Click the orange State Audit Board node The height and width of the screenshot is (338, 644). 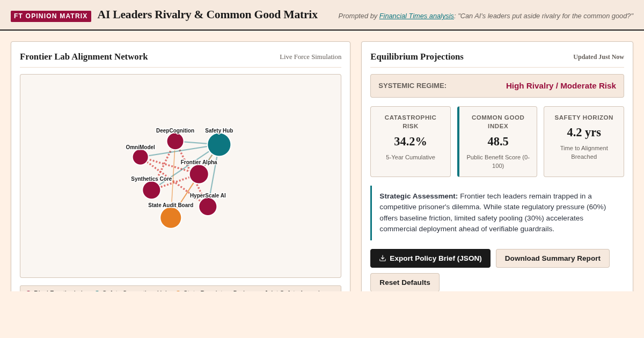[x=171, y=218]
